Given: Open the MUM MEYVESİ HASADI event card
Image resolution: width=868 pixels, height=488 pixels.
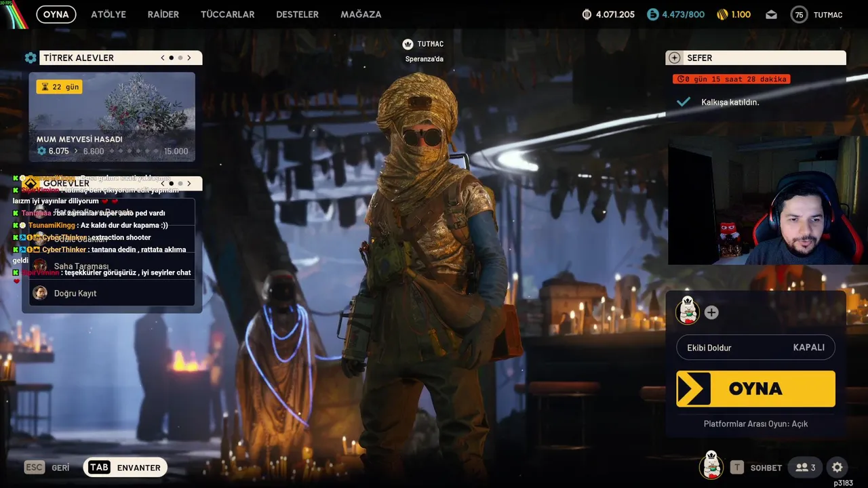Looking at the screenshot, I should point(112,117).
